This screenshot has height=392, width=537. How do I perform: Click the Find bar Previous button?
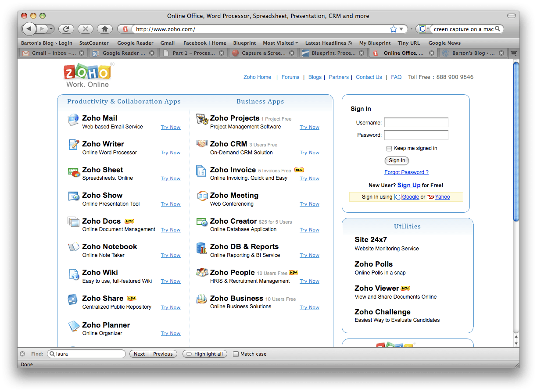(163, 354)
